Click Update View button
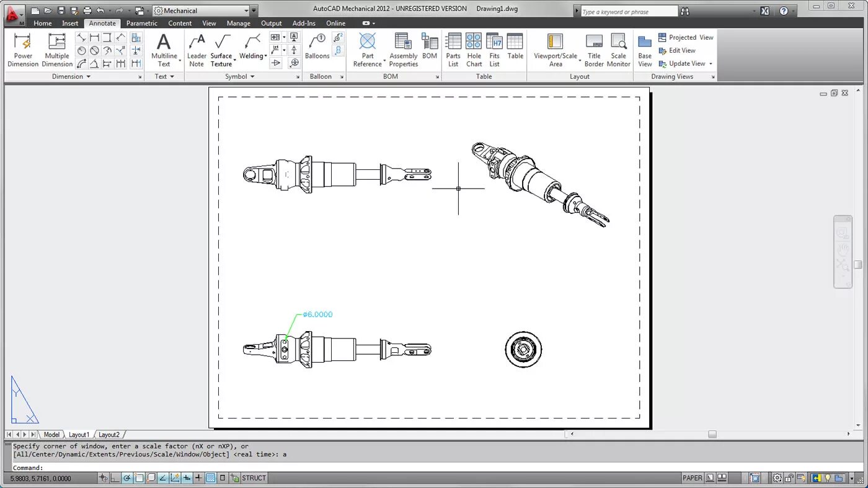The width and height of the screenshot is (868, 488). [681, 63]
